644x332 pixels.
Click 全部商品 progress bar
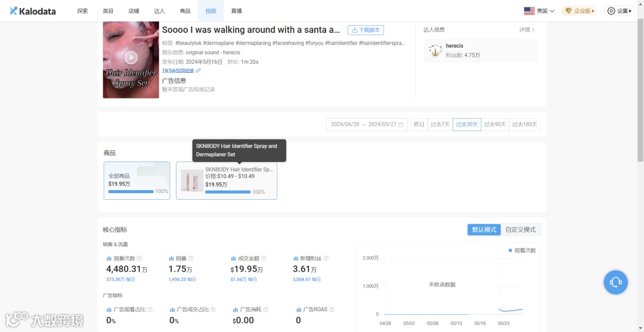(x=131, y=192)
